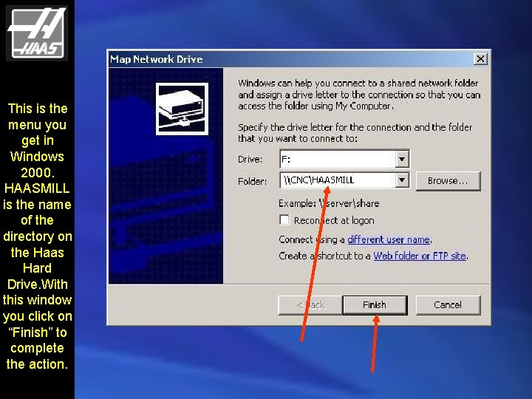Click the 'Folder:' label
Image resolution: width=532 pixels, height=399 pixels.
pyautogui.click(x=252, y=182)
